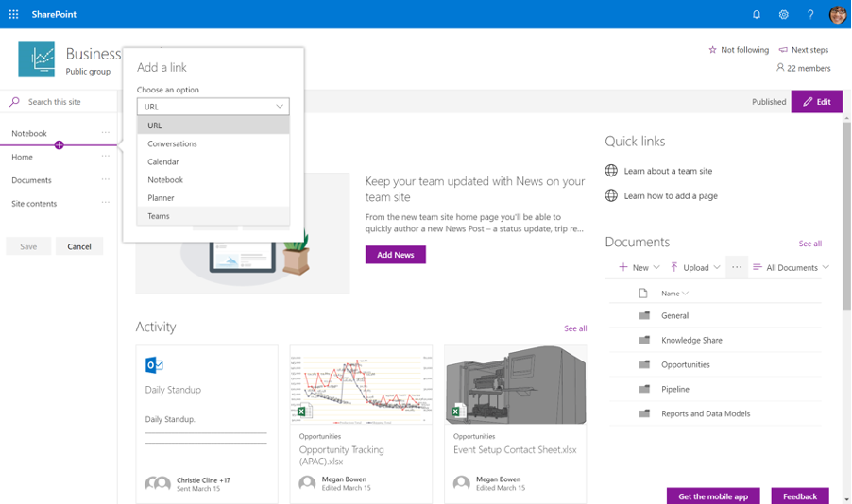Select Notebook in the option list
The height and width of the screenshot is (504, 852).
click(213, 179)
